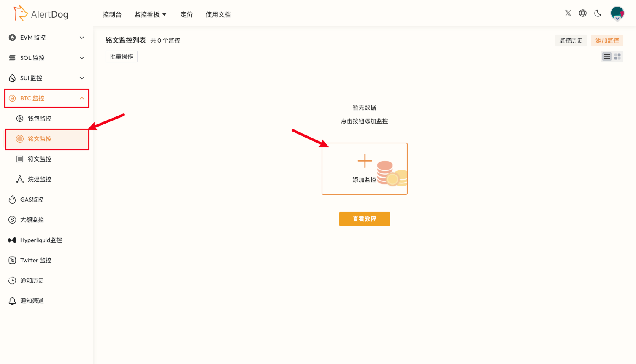The image size is (636, 364).
Task: Open 查看教程 tutorial button
Action: (x=364, y=218)
